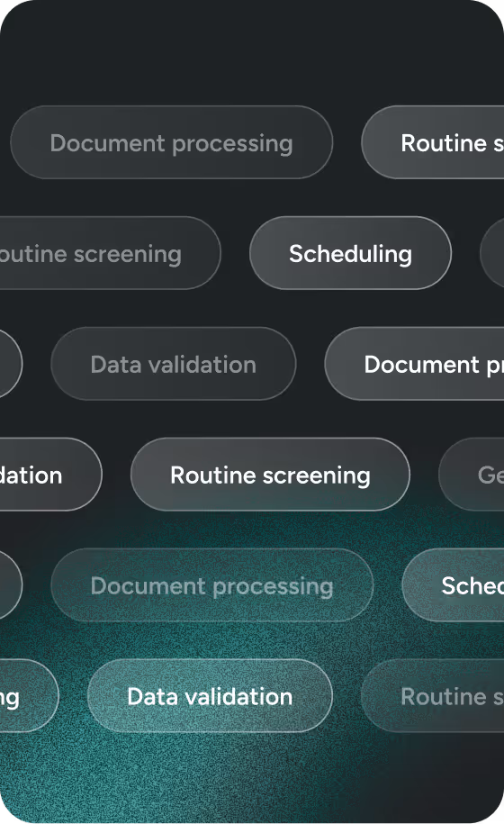Choose the highlighted Data validation chip on teal glow
This screenshot has height=824, width=504.
pos(210,695)
